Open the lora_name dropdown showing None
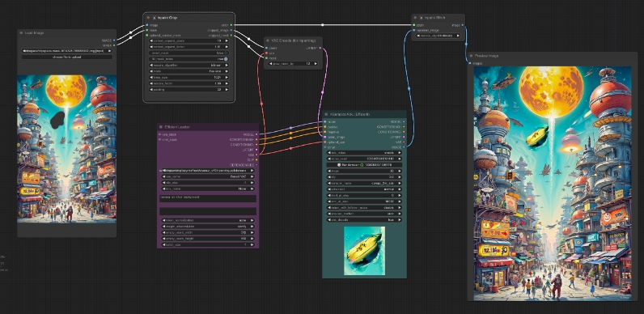The height and width of the screenshot is (314, 644). point(207,189)
